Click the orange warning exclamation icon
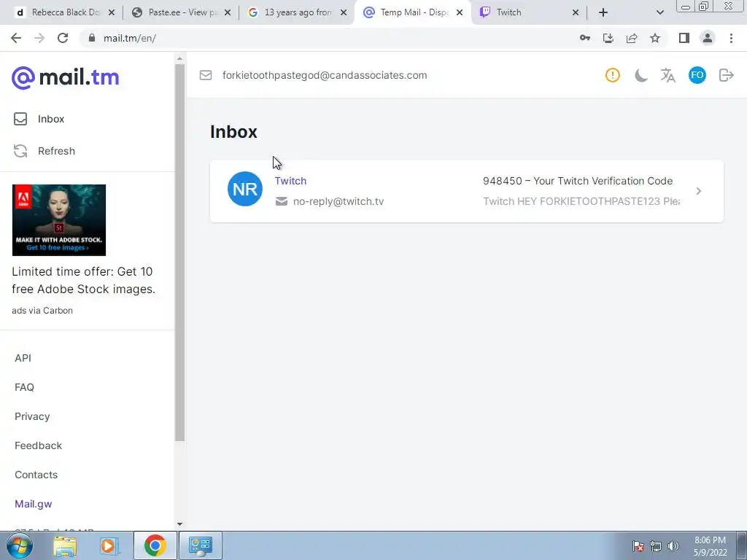 (613, 75)
